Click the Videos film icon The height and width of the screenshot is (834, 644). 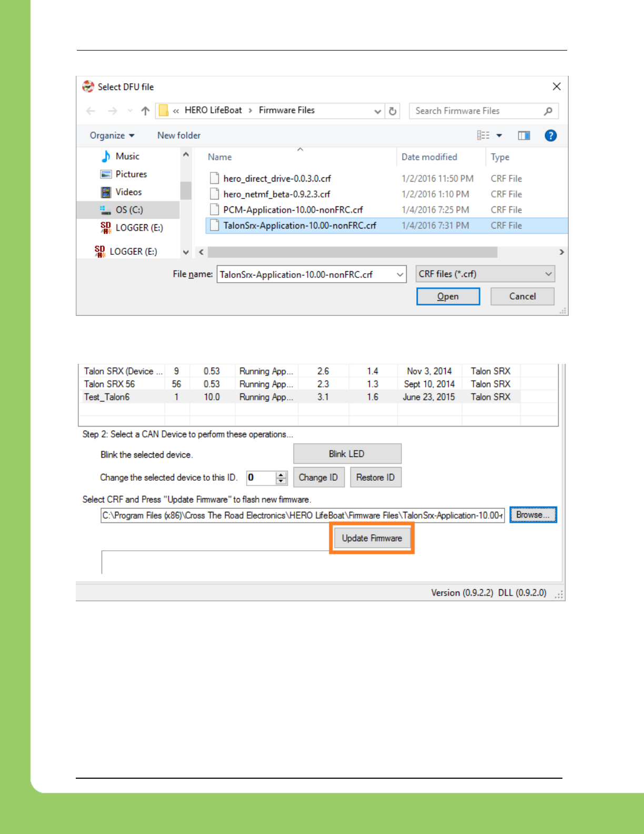tap(106, 192)
